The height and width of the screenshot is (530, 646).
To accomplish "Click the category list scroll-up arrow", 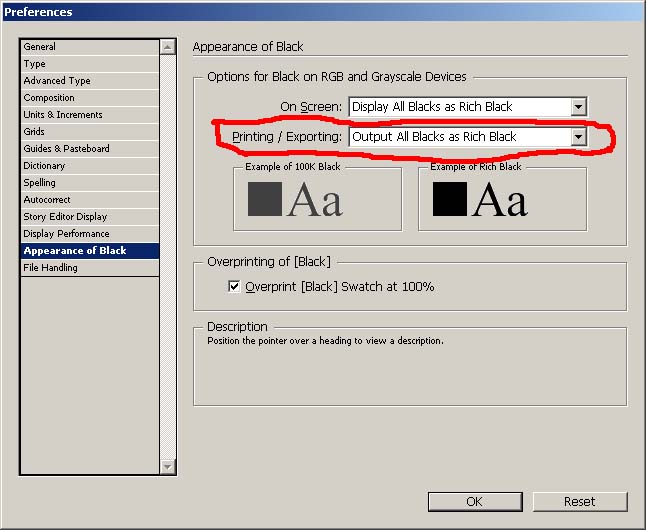I will coord(168,47).
